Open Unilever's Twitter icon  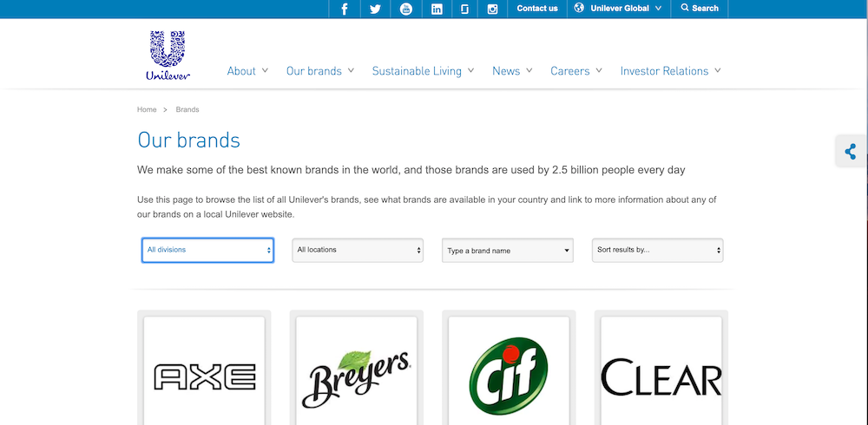(375, 9)
